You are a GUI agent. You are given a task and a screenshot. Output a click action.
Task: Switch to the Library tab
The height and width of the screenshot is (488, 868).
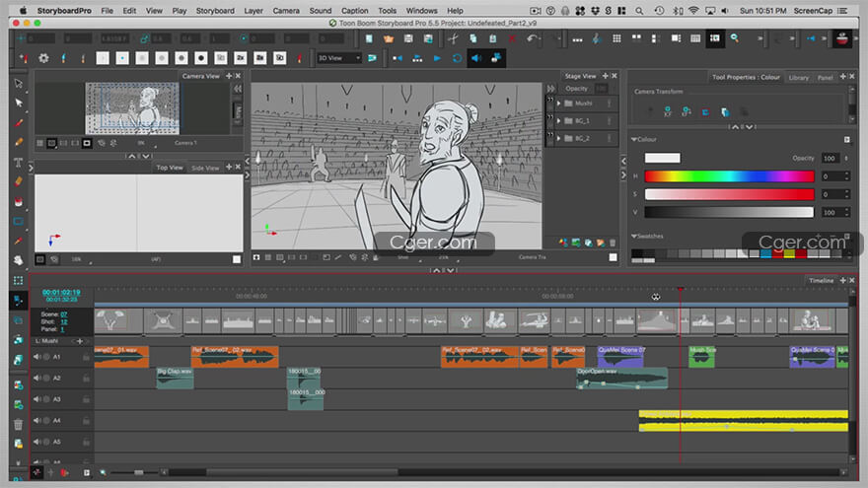point(798,78)
